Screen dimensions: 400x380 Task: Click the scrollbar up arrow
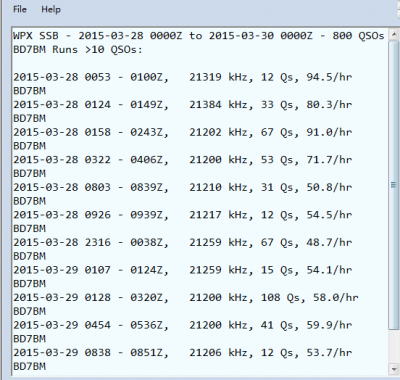tap(394, 35)
